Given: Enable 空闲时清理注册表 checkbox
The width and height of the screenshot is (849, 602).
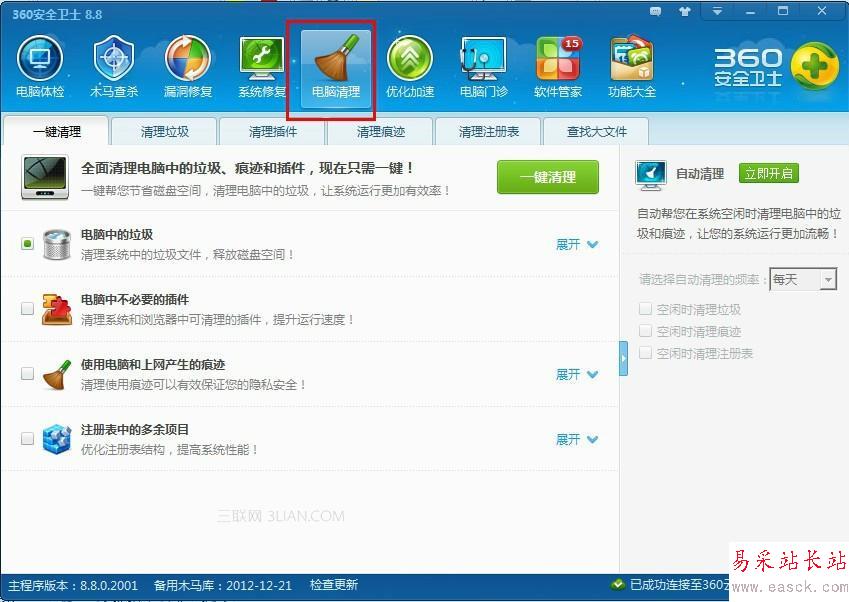Looking at the screenshot, I should coord(645,353).
